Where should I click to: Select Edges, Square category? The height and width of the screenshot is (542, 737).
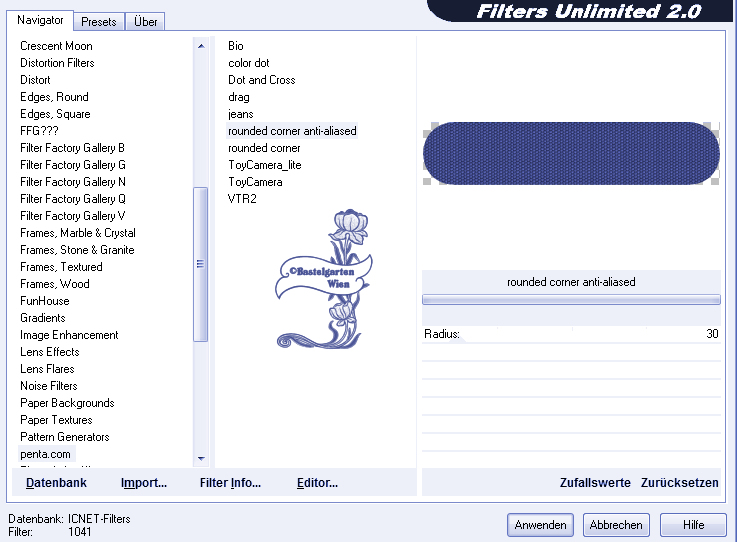(55, 114)
